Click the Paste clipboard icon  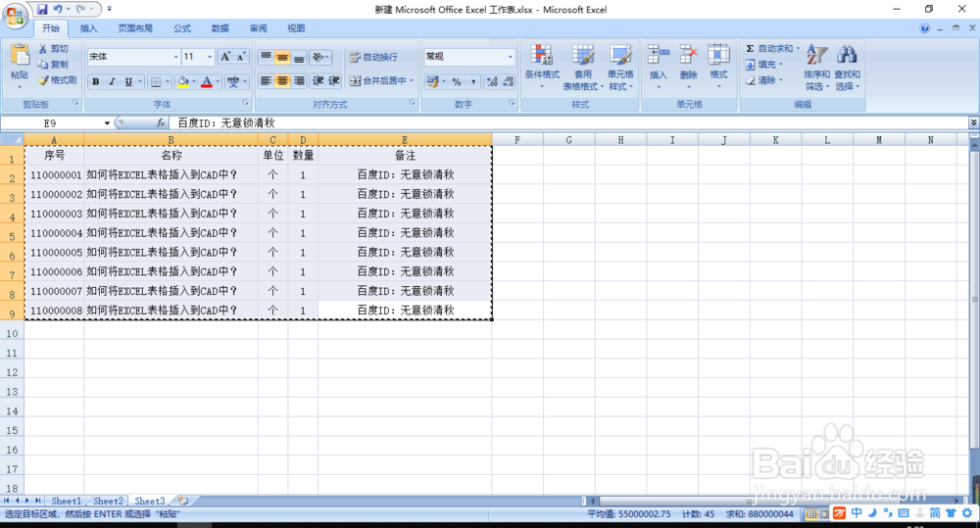[20, 56]
